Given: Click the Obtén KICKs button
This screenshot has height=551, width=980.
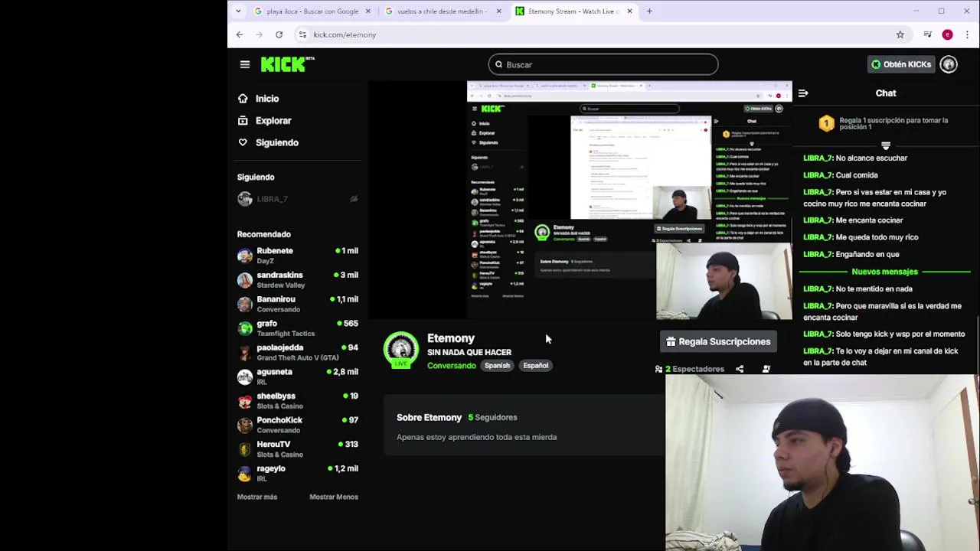Looking at the screenshot, I should pos(901,64).
